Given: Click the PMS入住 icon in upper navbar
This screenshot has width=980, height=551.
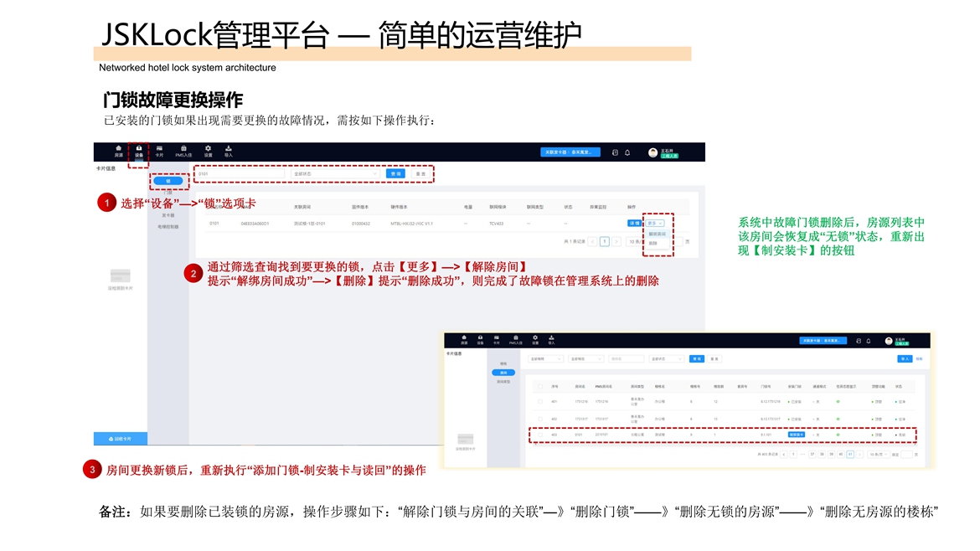Looking at the screenshot, I should [183, 151].
